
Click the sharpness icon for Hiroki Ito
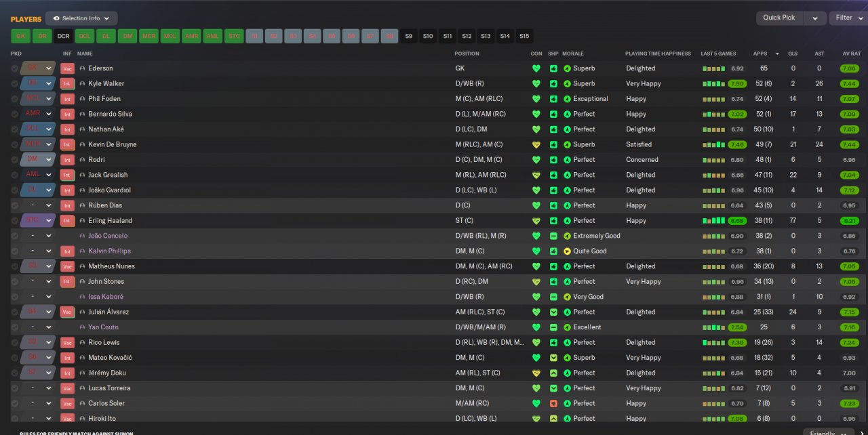coord(553,419)
